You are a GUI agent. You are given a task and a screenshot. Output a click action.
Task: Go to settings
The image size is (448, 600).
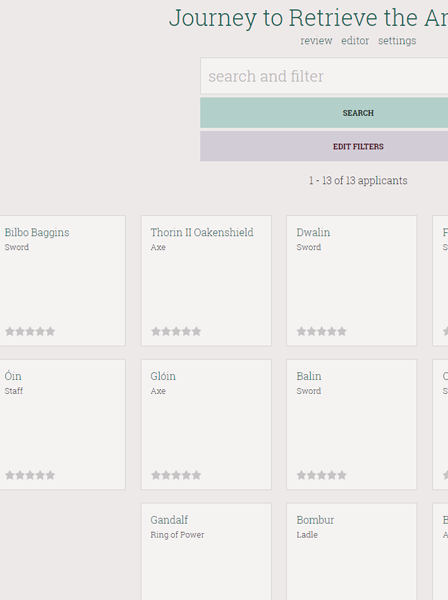pos(397,41)
